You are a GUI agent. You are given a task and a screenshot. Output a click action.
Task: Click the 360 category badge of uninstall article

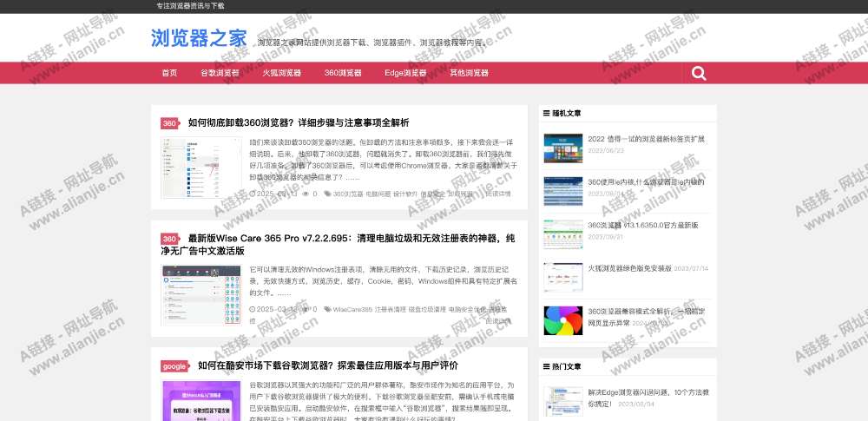(170, 123)
